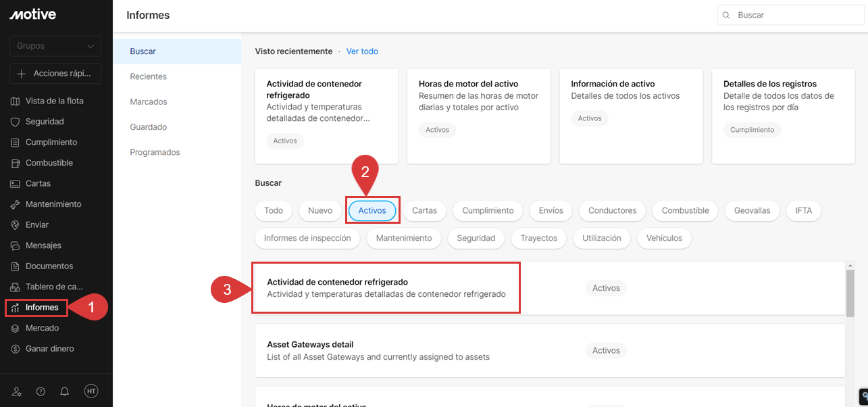This screenshot has height=407, width=868.
Task: Select Mercado in the sidebar
Action: [x=42, y=328]
